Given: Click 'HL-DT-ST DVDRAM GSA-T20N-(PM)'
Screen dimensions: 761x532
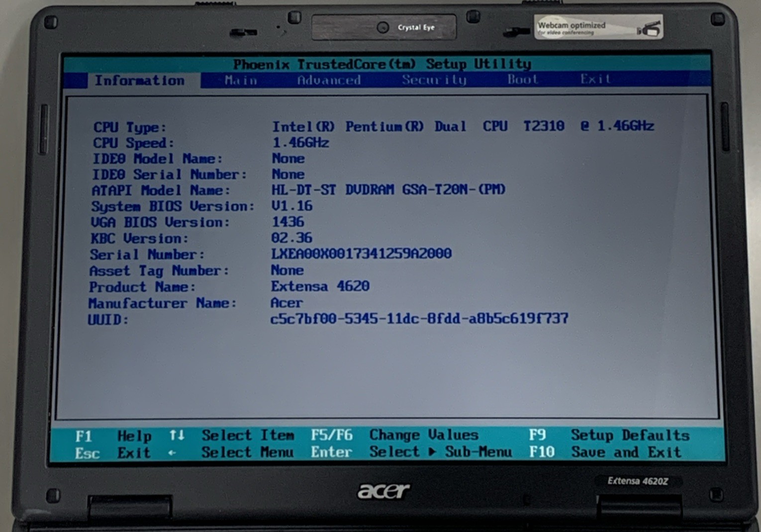Looking at the screenshot, I should tap(388, 189).
